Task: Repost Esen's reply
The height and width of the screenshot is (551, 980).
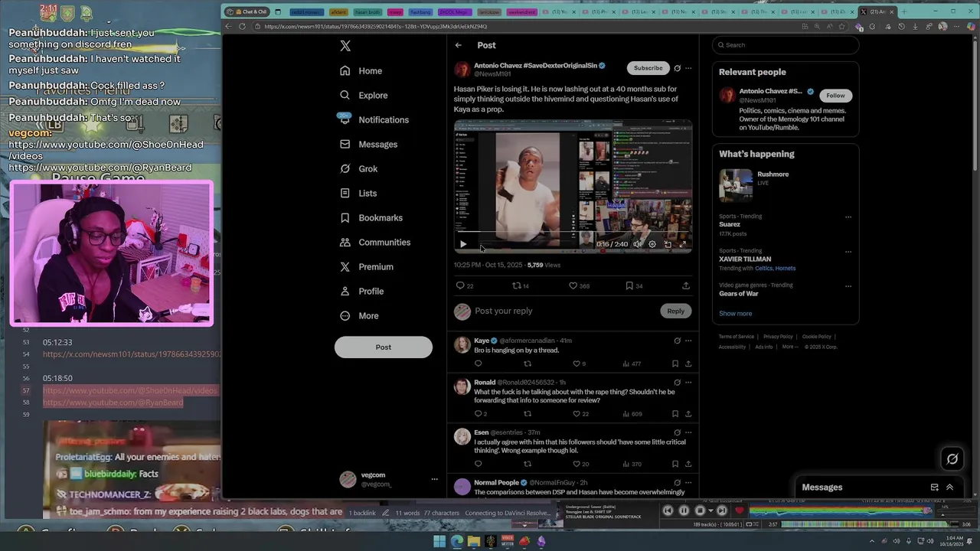Action: click(x=527, y=464)
